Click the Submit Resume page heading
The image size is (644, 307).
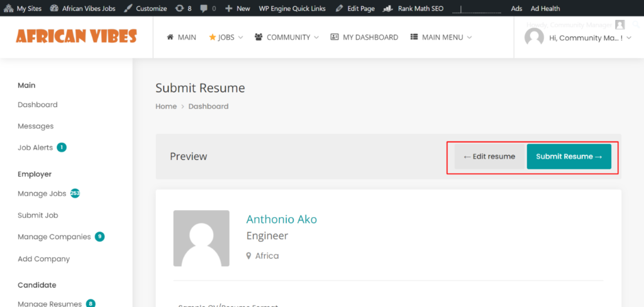[x=200, y=88]
